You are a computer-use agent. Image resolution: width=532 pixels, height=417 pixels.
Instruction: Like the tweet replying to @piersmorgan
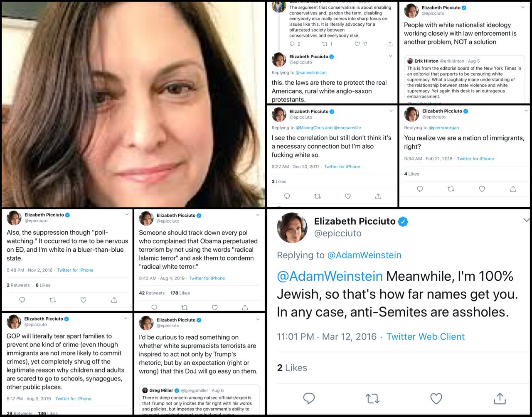tap(482, 189)
